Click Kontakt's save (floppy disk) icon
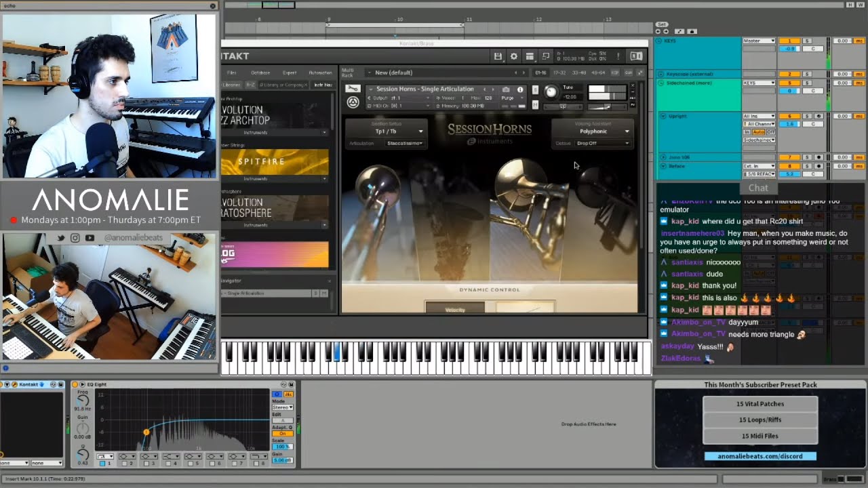 (498, 56)
